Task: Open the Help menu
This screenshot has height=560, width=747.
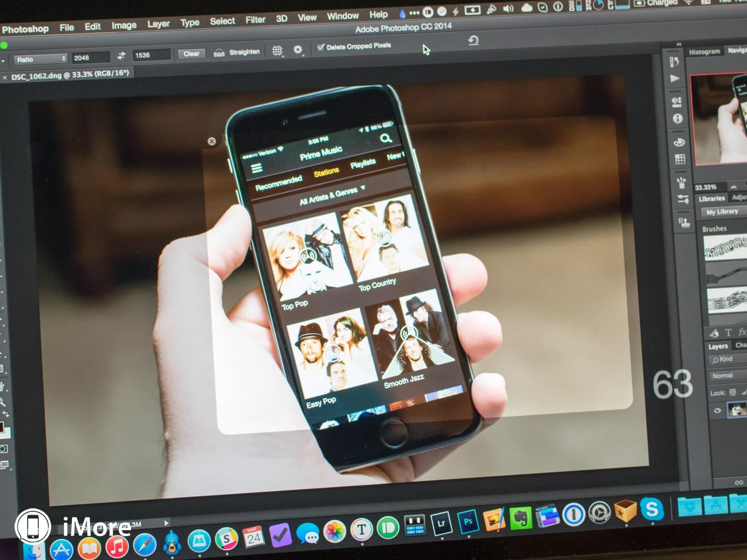Action: [378, 15]
